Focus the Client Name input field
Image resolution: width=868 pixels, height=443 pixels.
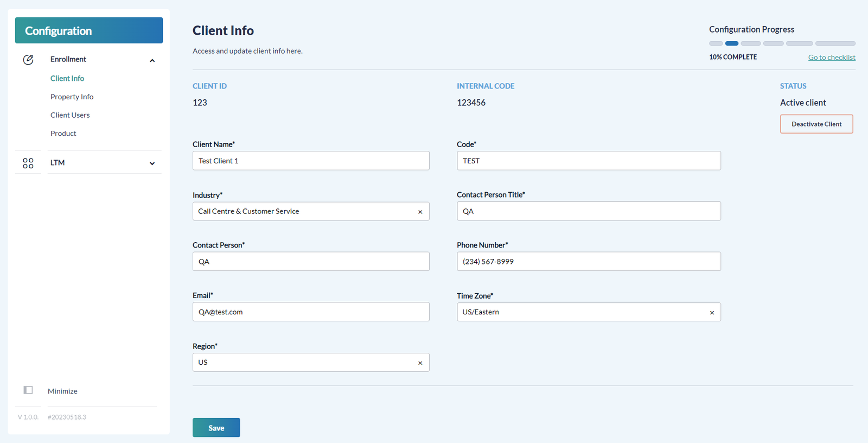(311, 161)
